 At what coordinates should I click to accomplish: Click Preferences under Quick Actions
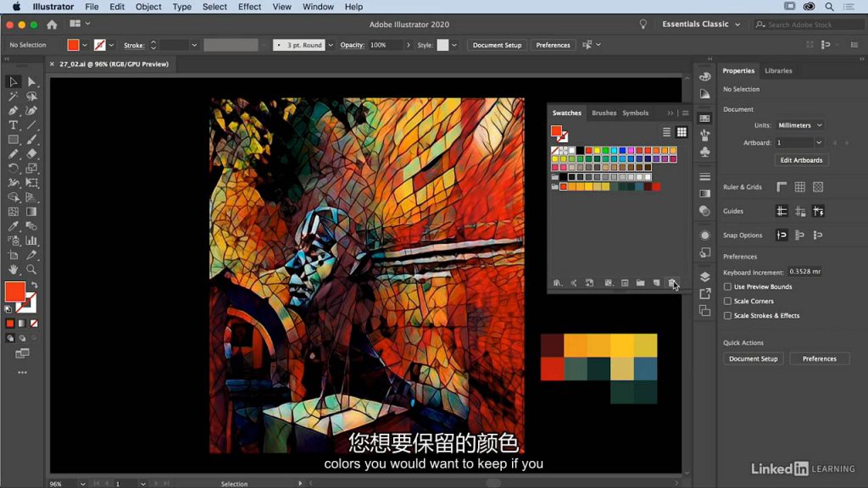(820, 358)
